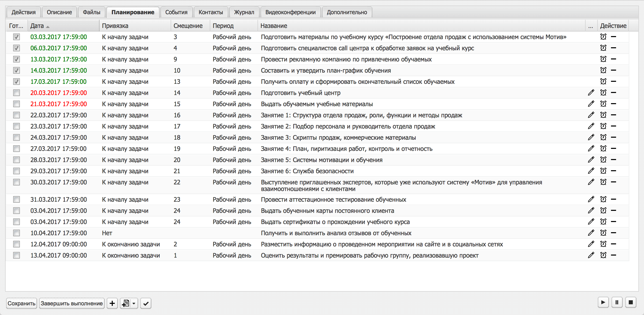Delete the 'Занятие 3' row using minus
644x315 pixels.
[614, 137]
